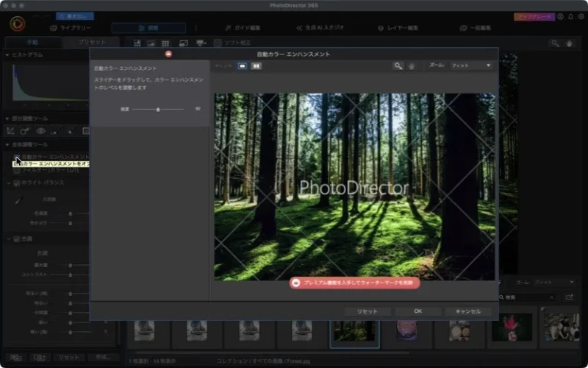Screen dimensions: 588x368
Task: Click the Cancel (キャンセル) button
Action: click(467, 311)
